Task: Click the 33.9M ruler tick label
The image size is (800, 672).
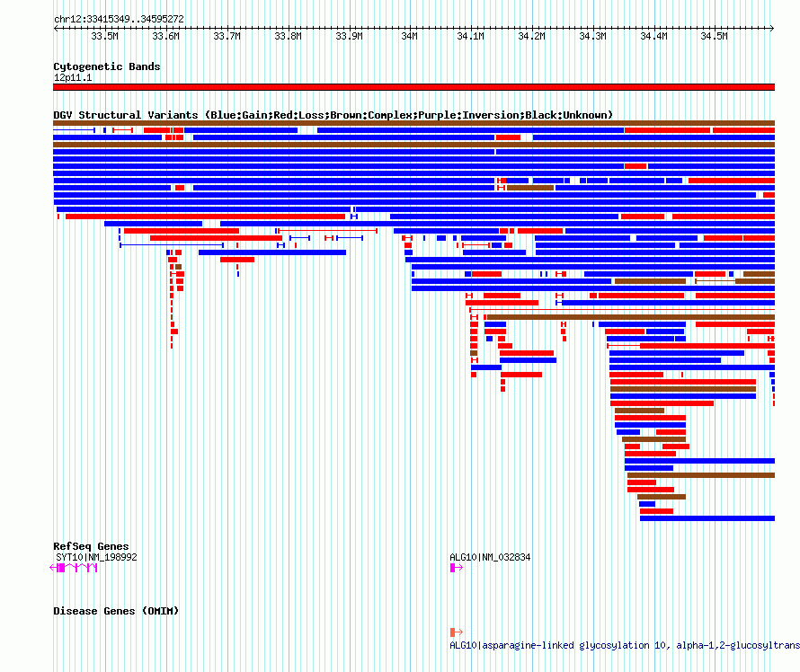Action: click(349, 36)
